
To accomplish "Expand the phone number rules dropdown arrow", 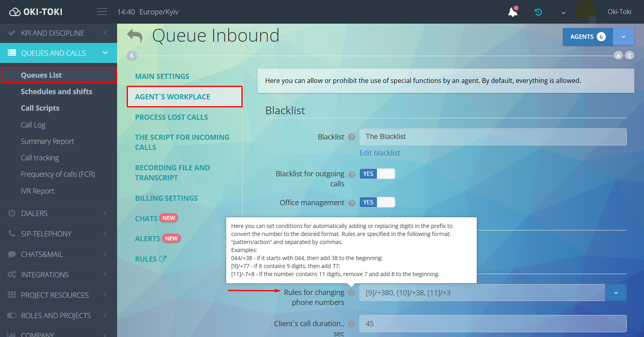I will tap(616, 293).
